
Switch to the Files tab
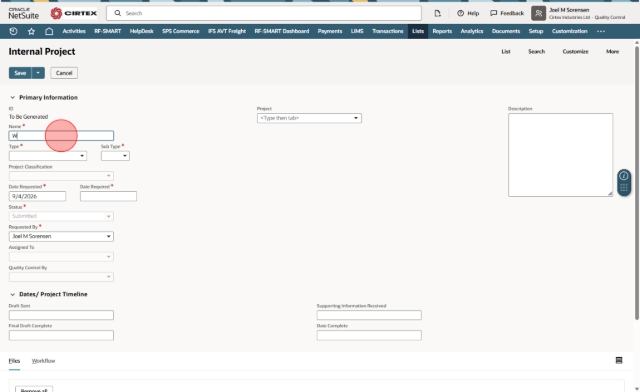(x=14, y=361)
